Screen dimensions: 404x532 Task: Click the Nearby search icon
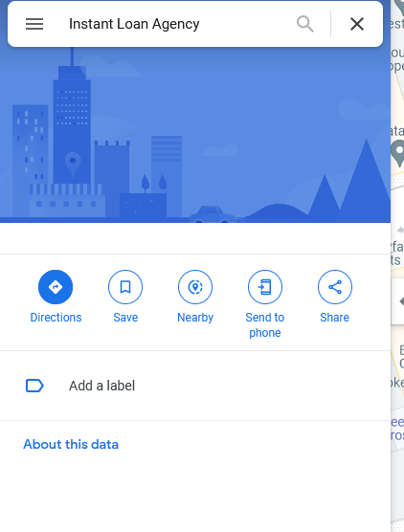(195, 287)
